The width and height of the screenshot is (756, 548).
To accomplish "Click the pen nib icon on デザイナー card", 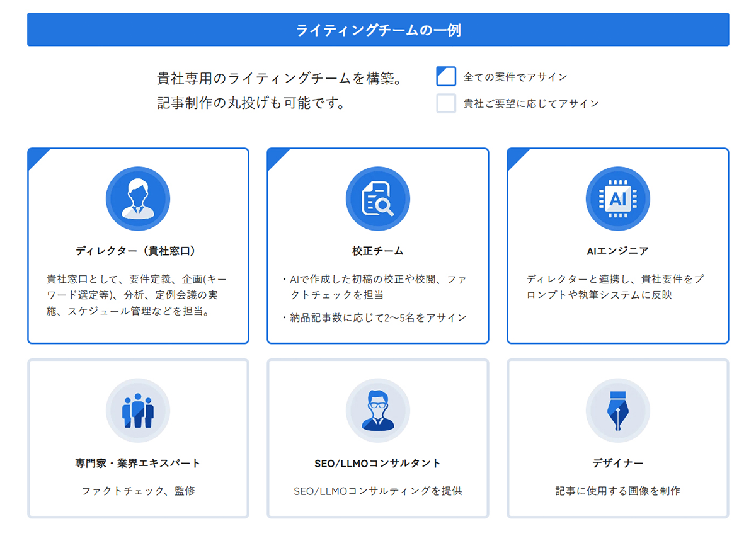I will 618,409.
